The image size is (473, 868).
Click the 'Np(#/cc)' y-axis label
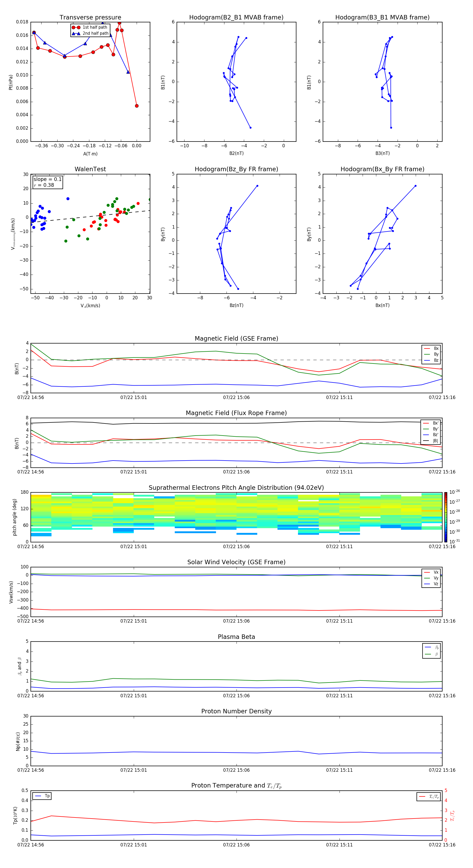click(18, 741)
